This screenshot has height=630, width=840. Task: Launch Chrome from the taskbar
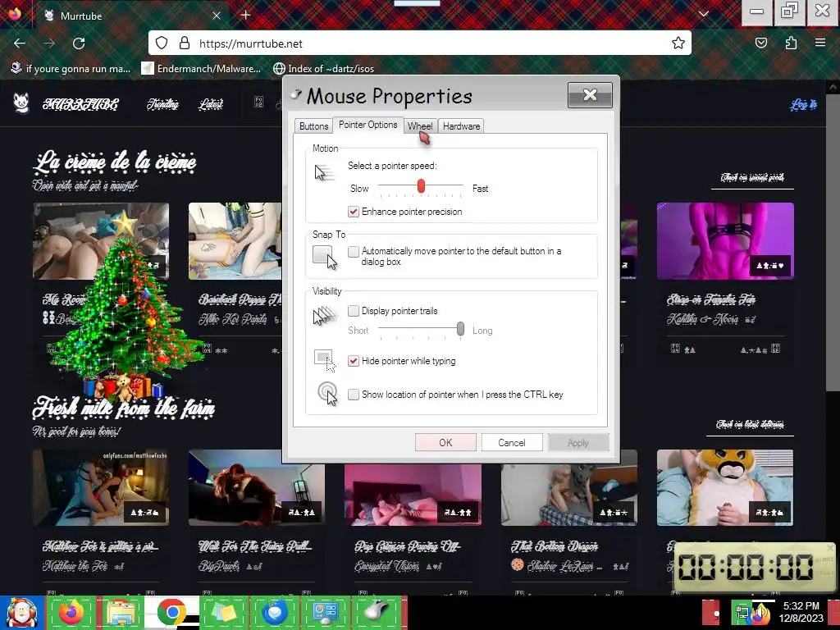pos(171,613)
